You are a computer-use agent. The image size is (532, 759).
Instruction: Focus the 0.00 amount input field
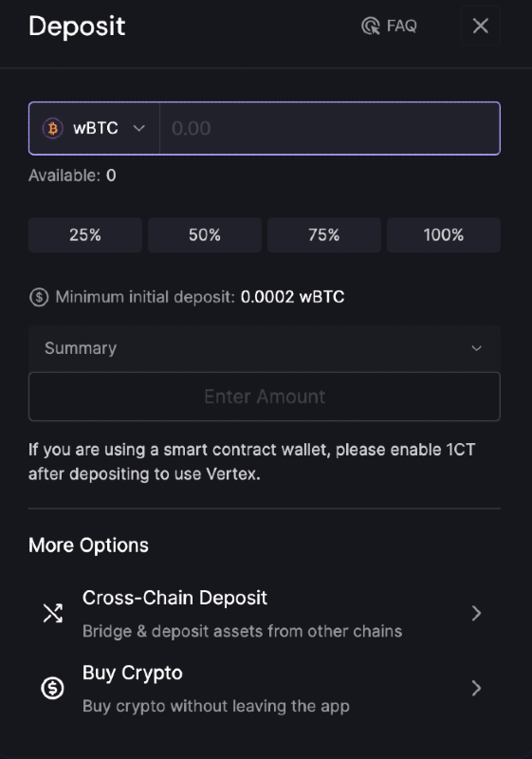click(x=330, y=128)
